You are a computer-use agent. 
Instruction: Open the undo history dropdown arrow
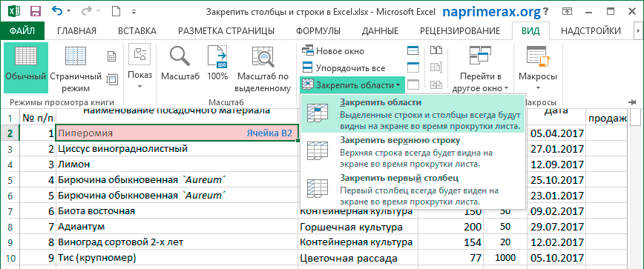(68, 11)
